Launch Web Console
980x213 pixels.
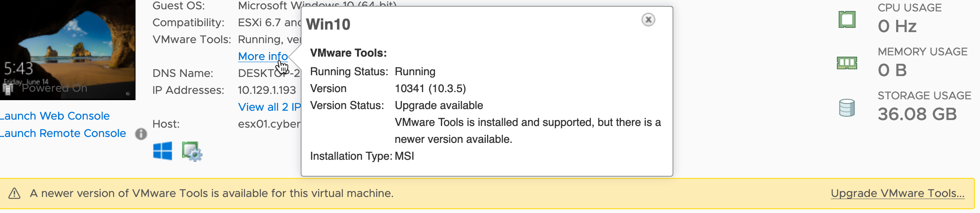click(55, 116)
